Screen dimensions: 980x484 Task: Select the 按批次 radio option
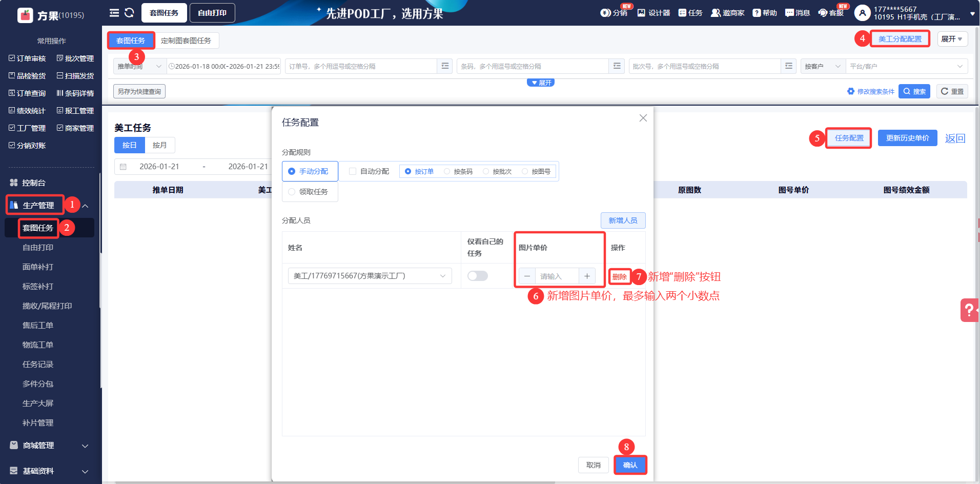[497, 171]
